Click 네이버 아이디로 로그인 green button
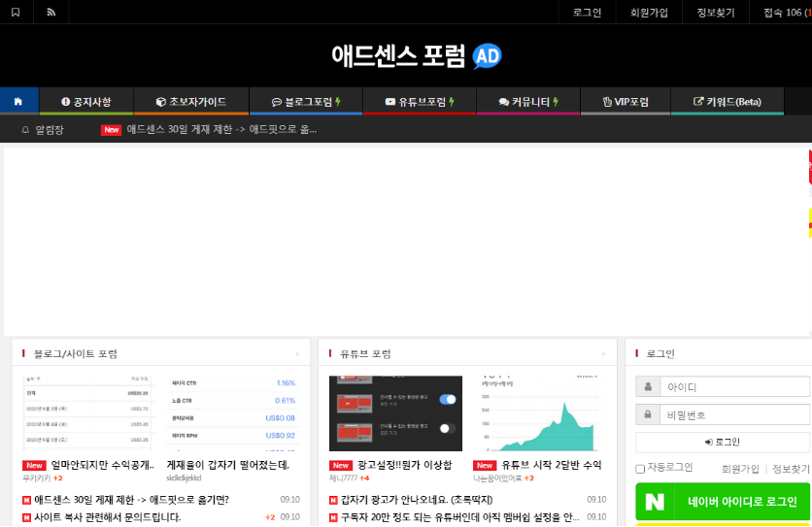Viewport: 812px width, 527px height. click(x=723, y=501)
